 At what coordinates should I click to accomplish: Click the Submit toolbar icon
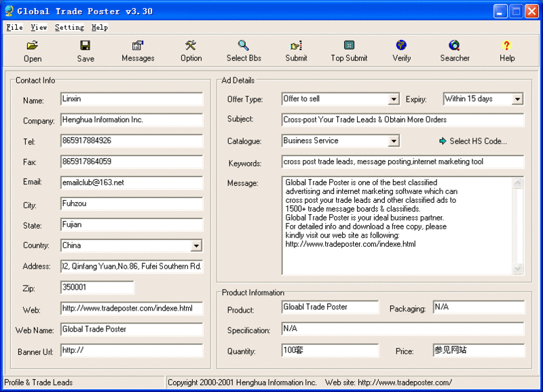[x=296, y=45]
